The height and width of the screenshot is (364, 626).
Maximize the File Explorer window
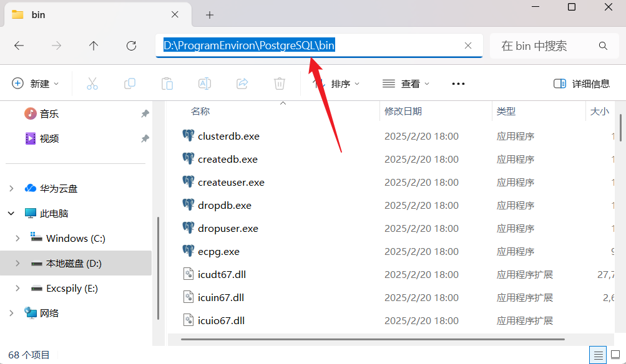point(572,7)
